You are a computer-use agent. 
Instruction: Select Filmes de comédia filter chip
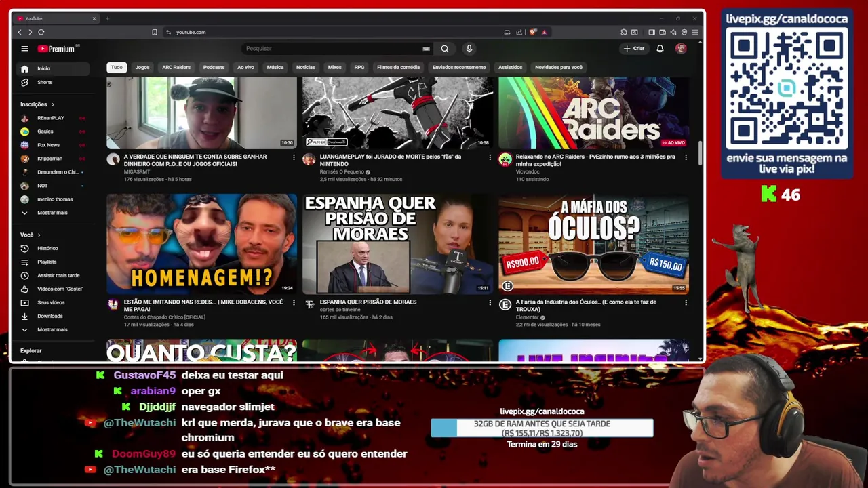pyautogui.click(x=398, y=67)
